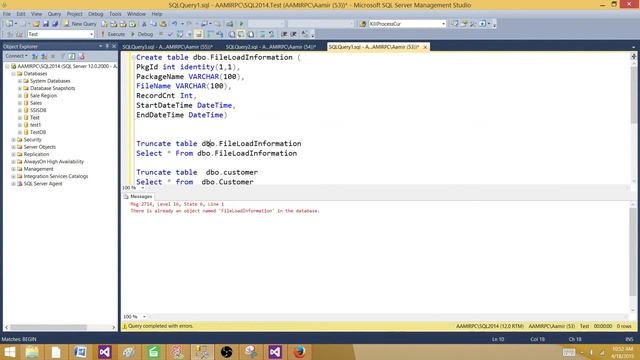Click Increase Indent icon
The image size is (640, 360).
(x=293, y=34)
